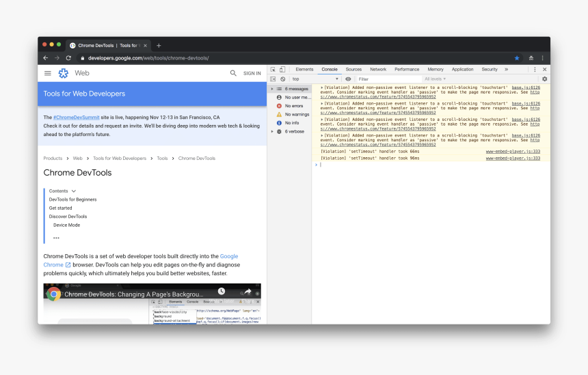The image size is (588, 375).
Task: Expand the contents ellipsis
Action: coord(56,238)
